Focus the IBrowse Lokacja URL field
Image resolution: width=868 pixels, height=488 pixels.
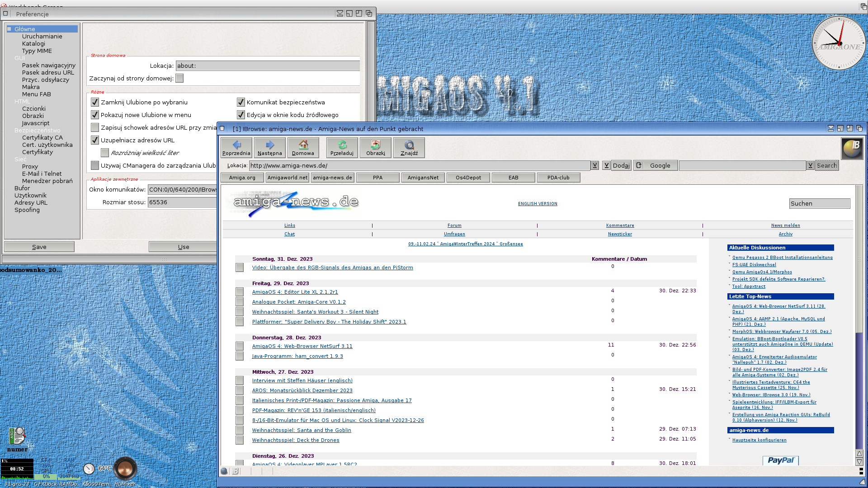420,165
